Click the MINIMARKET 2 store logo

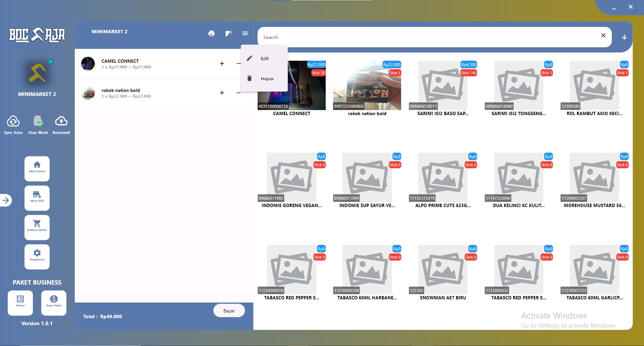[37, 73]
